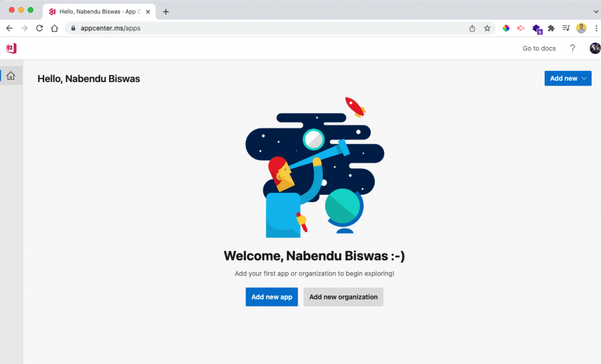The image size is (601, 364).
Task: Go back with browser back arrow
Action: click(x=9, y=28)
